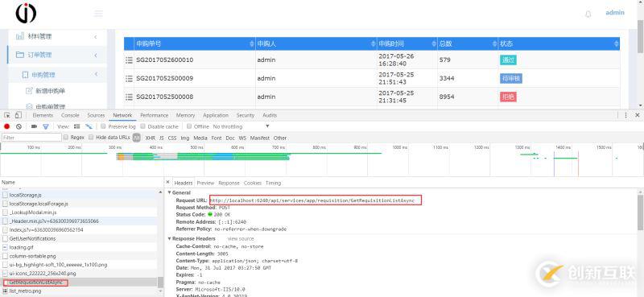This screenshot has height=297, width=644.
Task: Filter requests by CSS type
Action: point(172,138)
